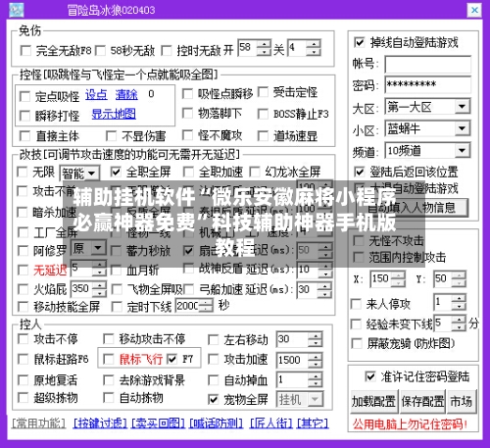Click the 弓船加速 延迟 spinner at 30
490x448 pixels.
click(x=315, y=289)
